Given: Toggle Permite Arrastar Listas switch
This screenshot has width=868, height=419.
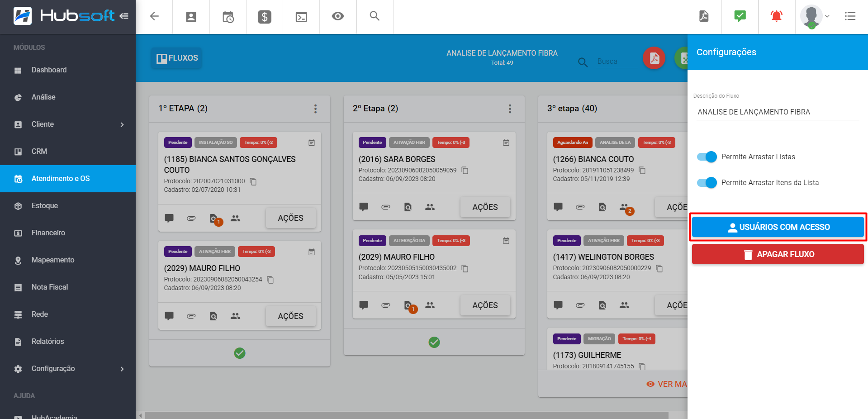Looking at the screenshot, I should coord(707,157).
